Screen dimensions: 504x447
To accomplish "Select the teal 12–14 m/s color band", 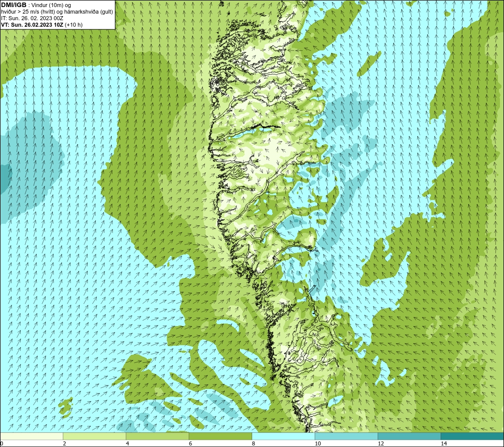I will [409, 436].
